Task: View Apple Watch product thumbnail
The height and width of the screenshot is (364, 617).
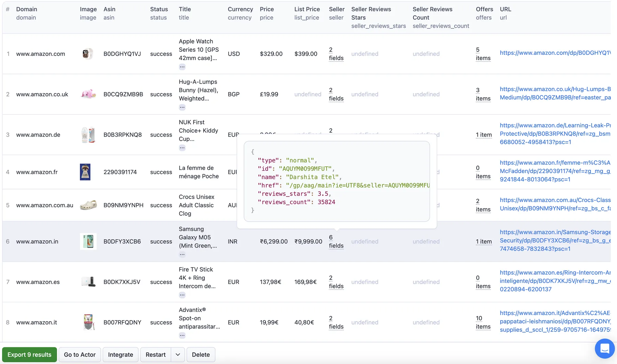Action: pyautogui.click(x=88, y=54)
